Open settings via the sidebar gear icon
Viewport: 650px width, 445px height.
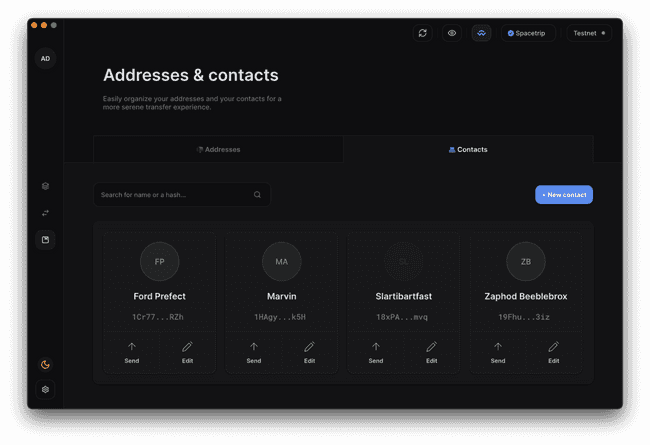tap(45, 390)
